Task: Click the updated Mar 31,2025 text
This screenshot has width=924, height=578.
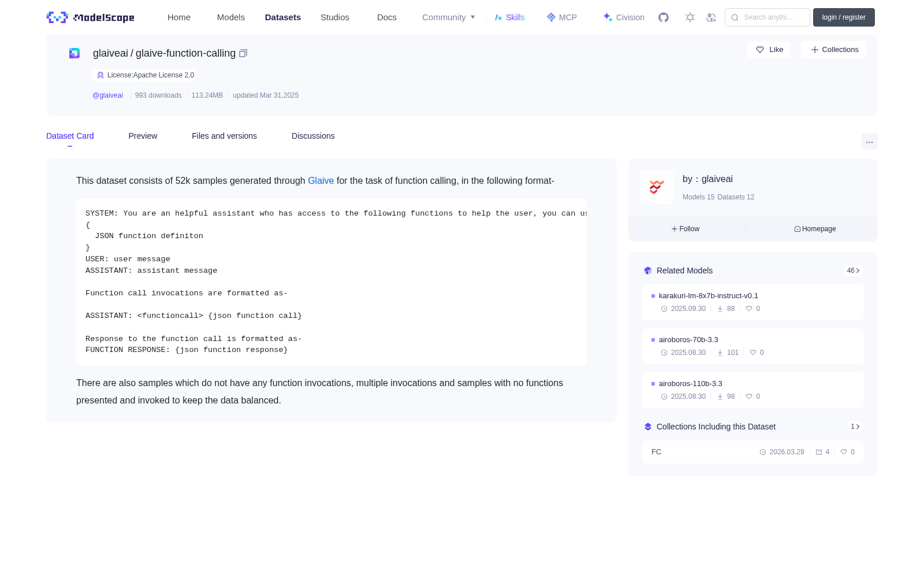Action: click(x=266, y=95)
